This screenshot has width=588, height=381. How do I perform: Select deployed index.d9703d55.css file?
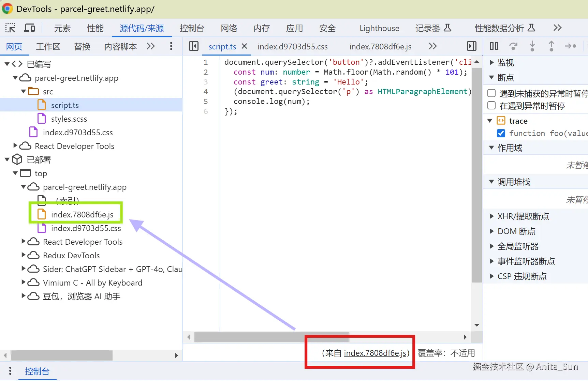click(86, 228)
